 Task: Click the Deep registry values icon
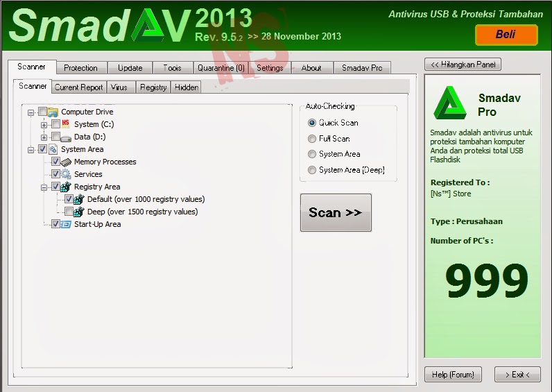click(79, 212)
